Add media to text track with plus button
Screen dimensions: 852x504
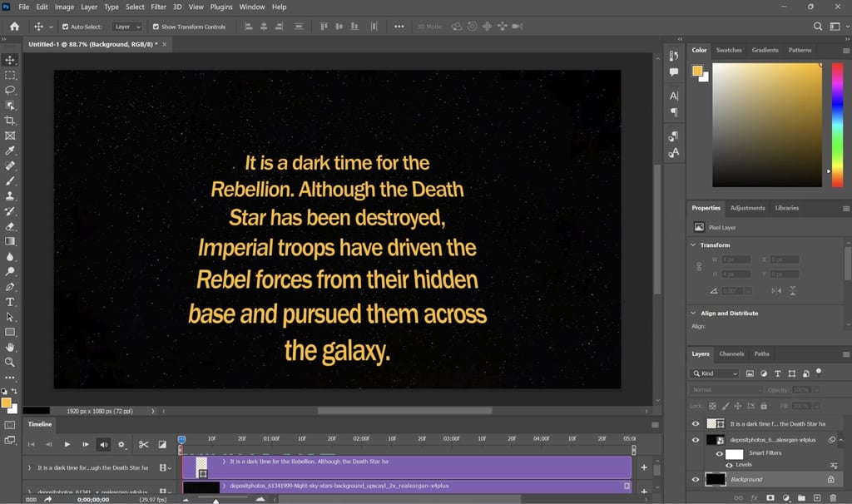pos(644,467)
